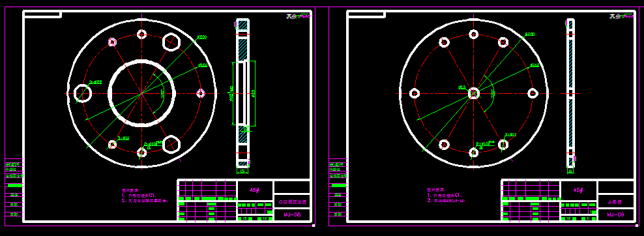Select the ø89 dimension beside MJ-08 section view
This screenshot has height=236, width=644.
(254, 95)
